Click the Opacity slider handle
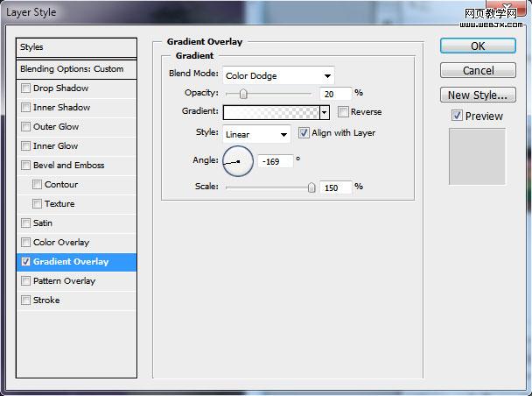Image resolution: width=532 pixels, height=396 pixels. coord(243,93)
